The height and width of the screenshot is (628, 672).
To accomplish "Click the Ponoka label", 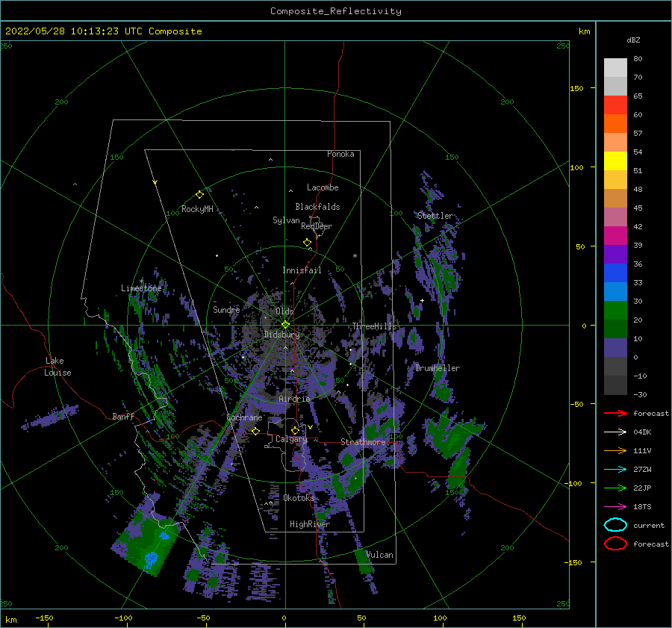I will click(x=340, y=154).
